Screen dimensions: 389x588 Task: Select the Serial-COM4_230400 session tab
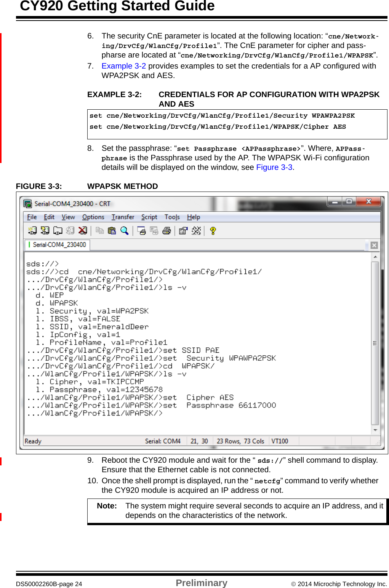[58, 245]
